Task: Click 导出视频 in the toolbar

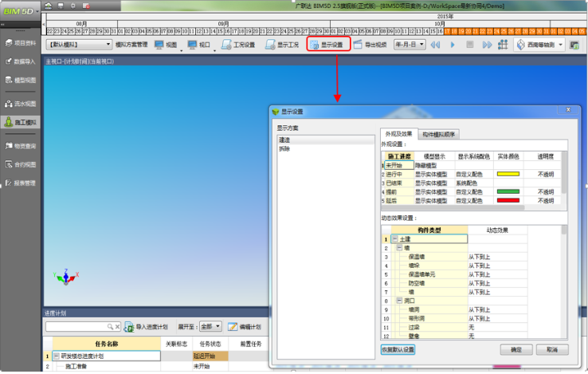Action: (x=370, y=45)
